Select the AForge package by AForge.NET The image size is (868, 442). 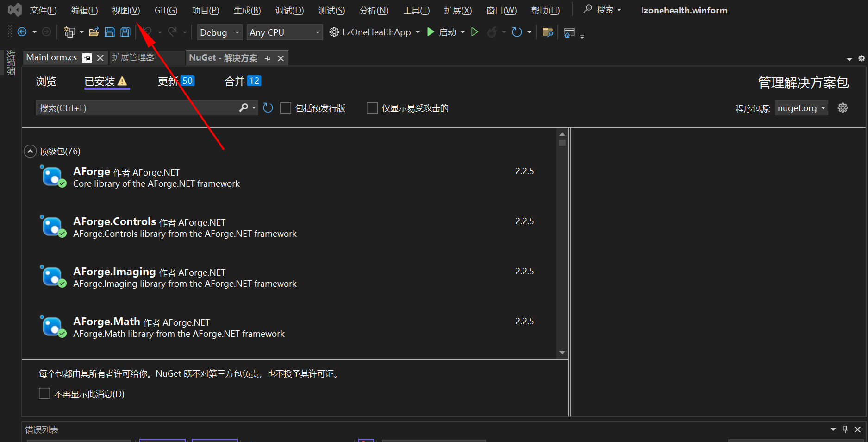click(289, 177)
